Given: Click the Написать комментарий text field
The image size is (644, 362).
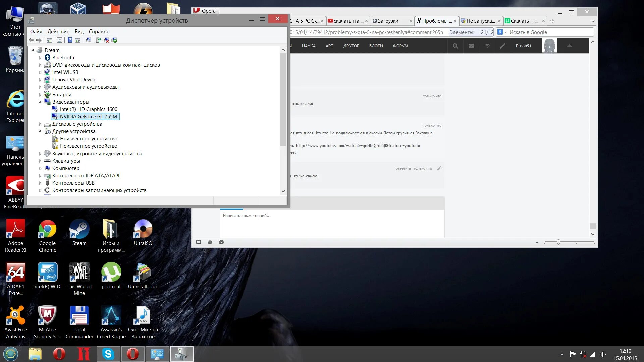Looking at the screenshot, I should (x=332, y=223).
